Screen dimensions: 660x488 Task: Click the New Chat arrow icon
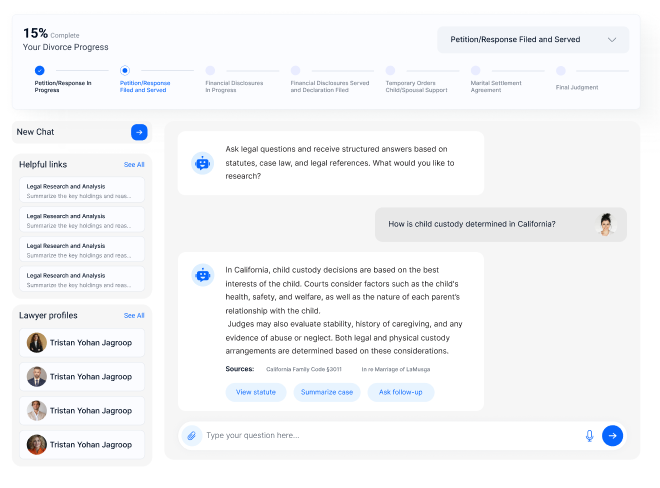(139, 132)
